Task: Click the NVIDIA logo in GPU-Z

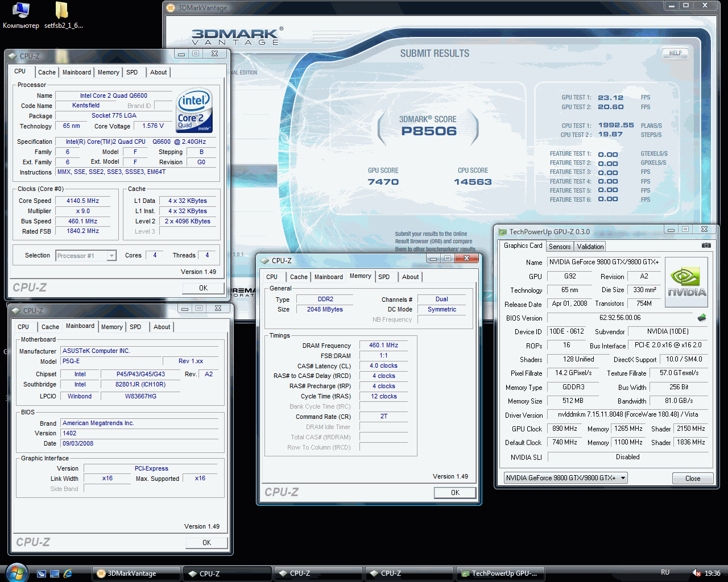Action: click(x=686, y=282)
